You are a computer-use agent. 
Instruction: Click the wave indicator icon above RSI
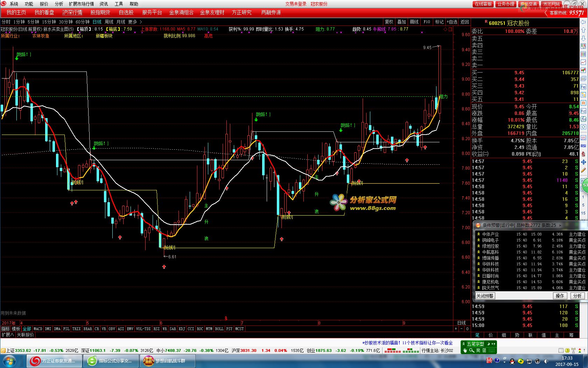click(x=583, y=138)
